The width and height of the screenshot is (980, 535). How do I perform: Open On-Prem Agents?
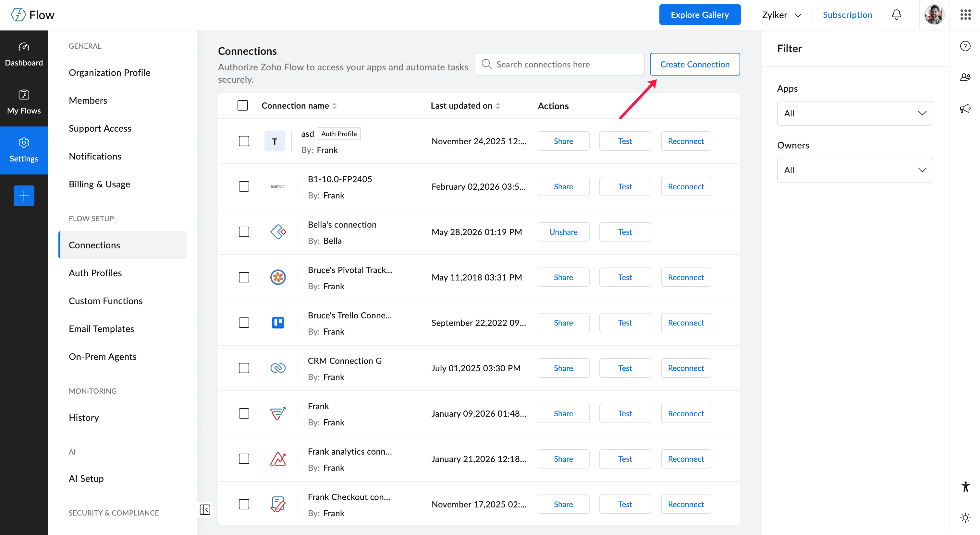103,357
